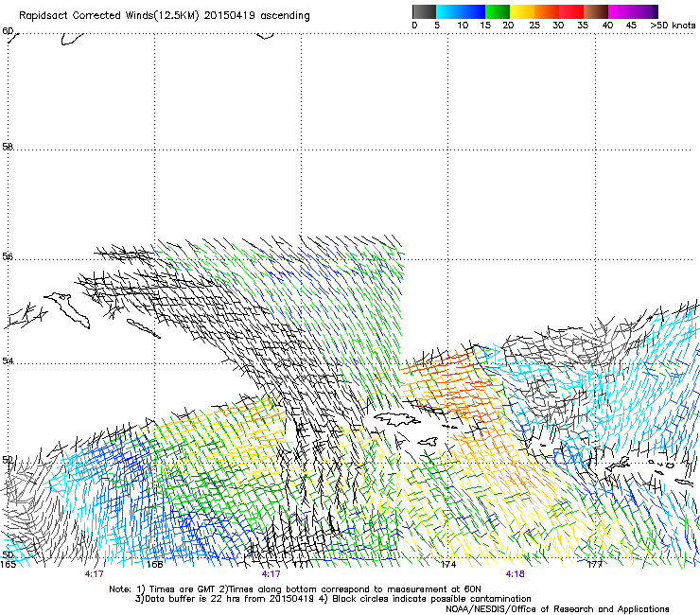Viewport: 700px width, 615px height.
Task: Click the purple 4:18 time label
Action: 515,574
